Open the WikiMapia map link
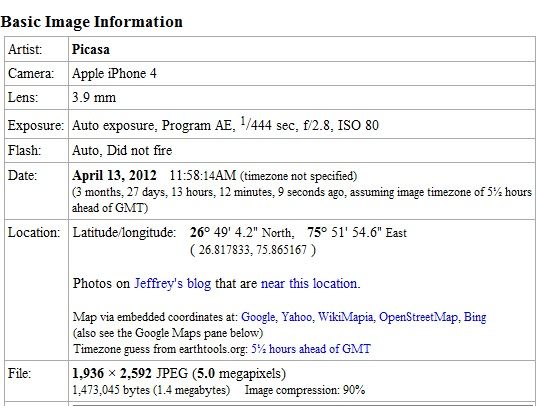The image size is (536, 406). coord(346,317)
